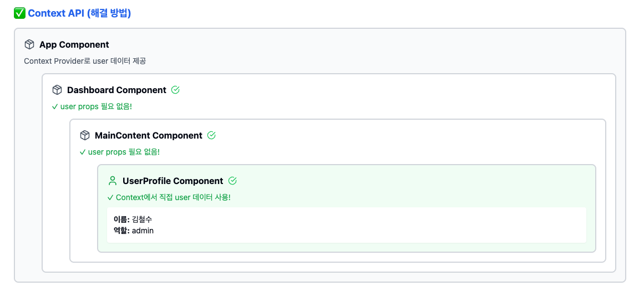The width and height of the screenshot is (644, 291).
Task: Click the check circle beside UserProfile Component
Action: click(x=232, y=181)
